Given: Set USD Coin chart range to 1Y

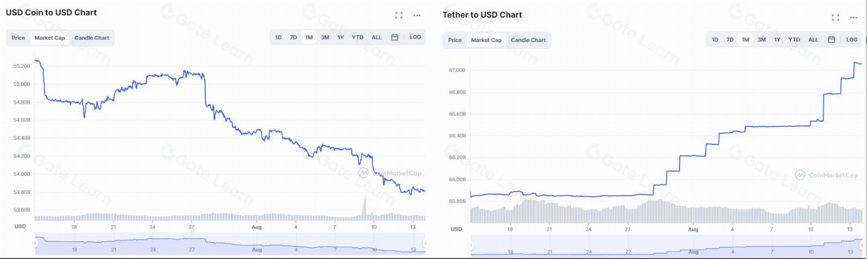Looking at the screenshot, I should pos(341,37).
